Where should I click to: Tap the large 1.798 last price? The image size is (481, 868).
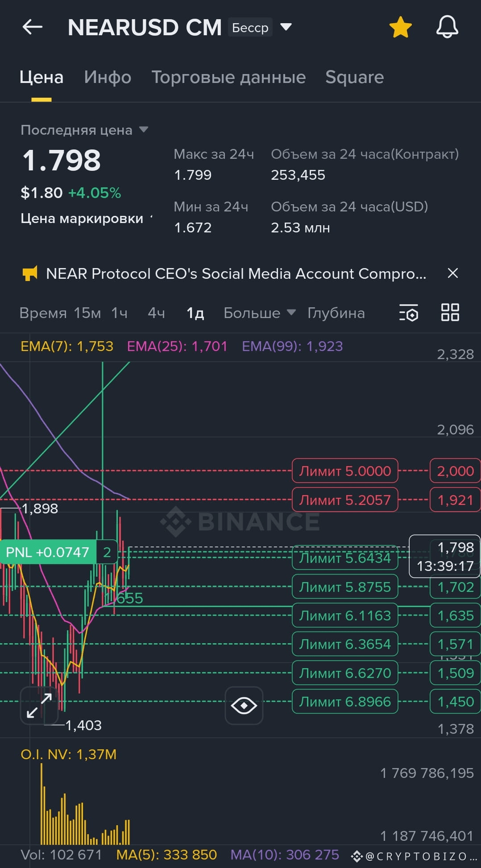62,160
